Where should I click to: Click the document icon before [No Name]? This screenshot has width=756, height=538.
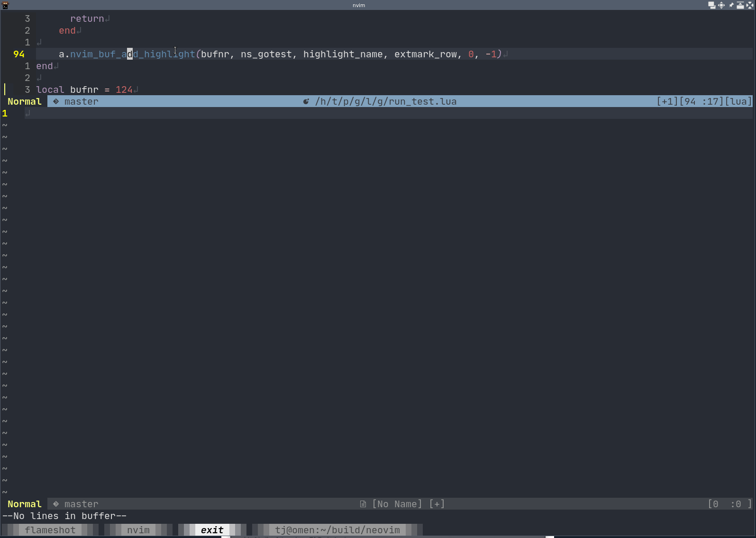coord(363,504)
